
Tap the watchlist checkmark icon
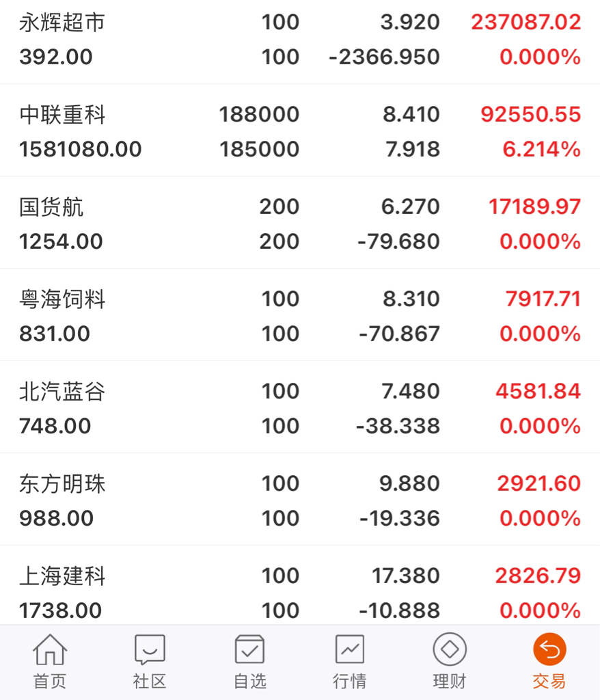click(249, 649)
